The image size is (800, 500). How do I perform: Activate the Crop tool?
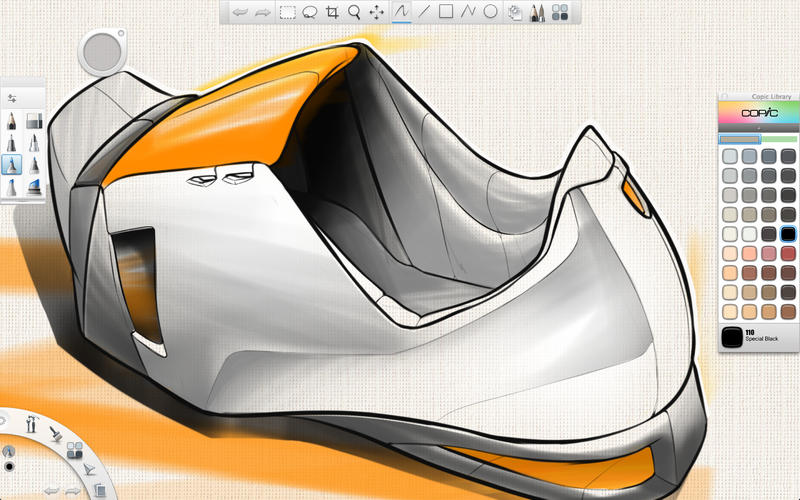click(333, 12)
